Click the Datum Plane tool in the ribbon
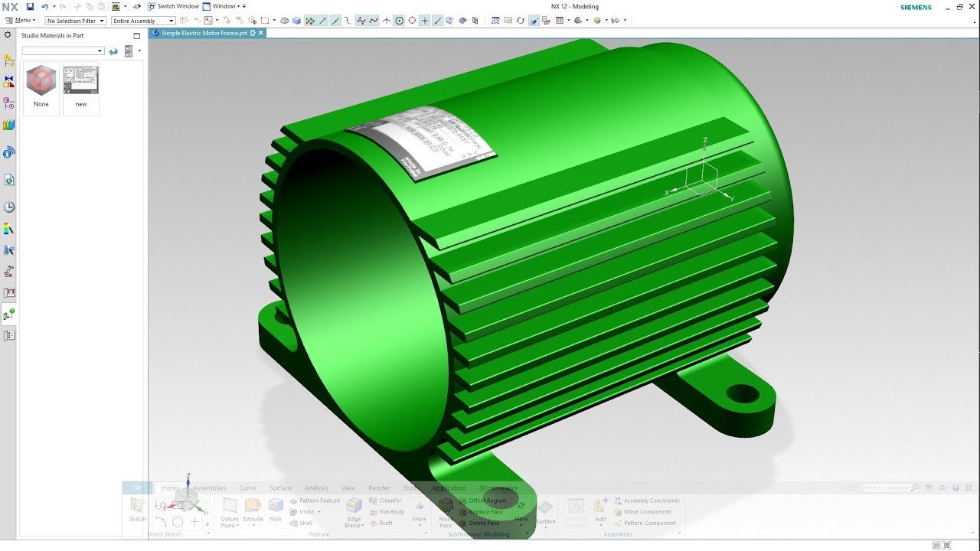Viewport: 980px width, 551px height. 229,512
